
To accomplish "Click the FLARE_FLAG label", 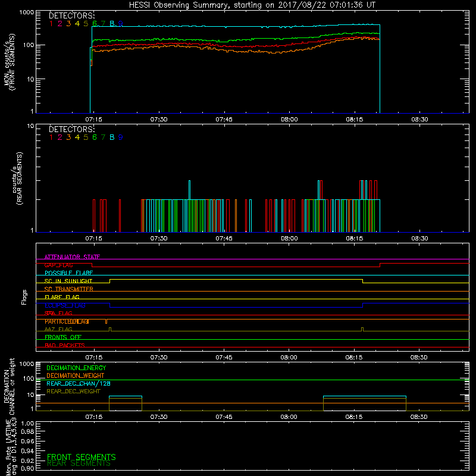I will tap(62, 297).
